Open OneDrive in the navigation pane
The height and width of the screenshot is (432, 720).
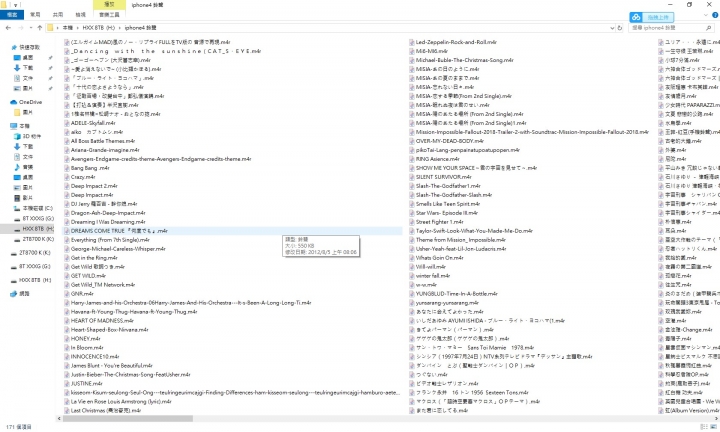26,102
